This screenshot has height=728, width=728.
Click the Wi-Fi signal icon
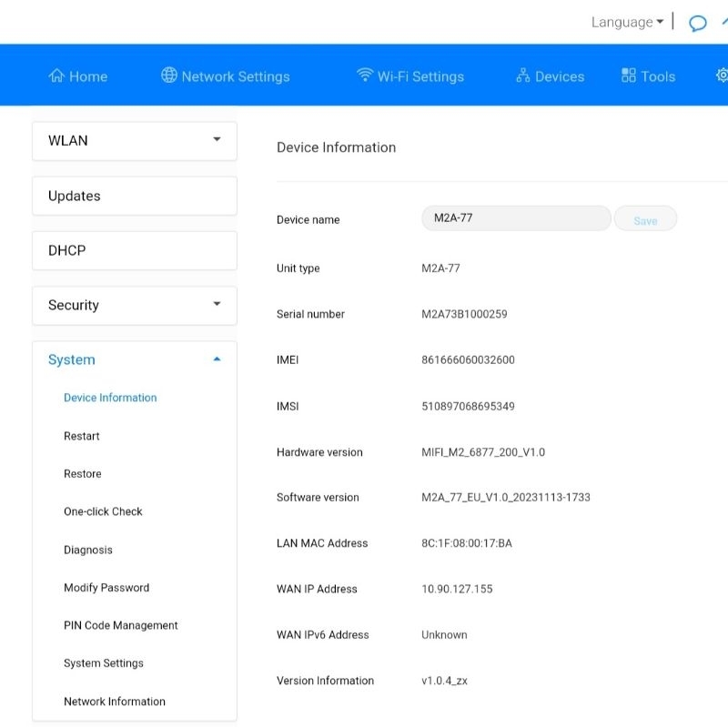click(x=365, y=76)
